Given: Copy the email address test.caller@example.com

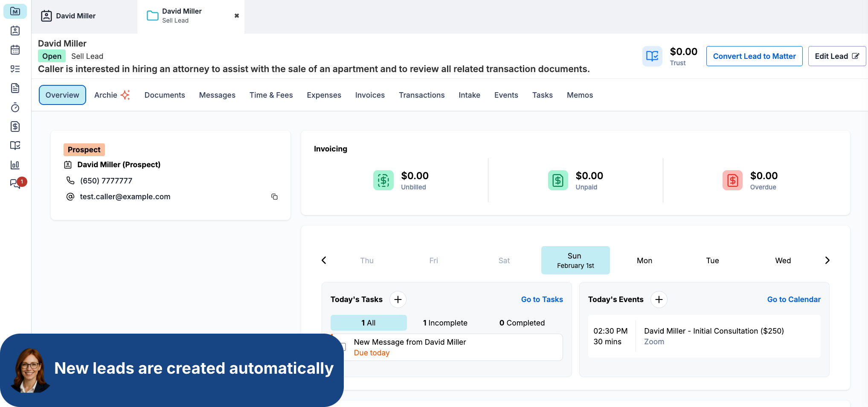Looking at the screenshot, I should click(274, 197).
